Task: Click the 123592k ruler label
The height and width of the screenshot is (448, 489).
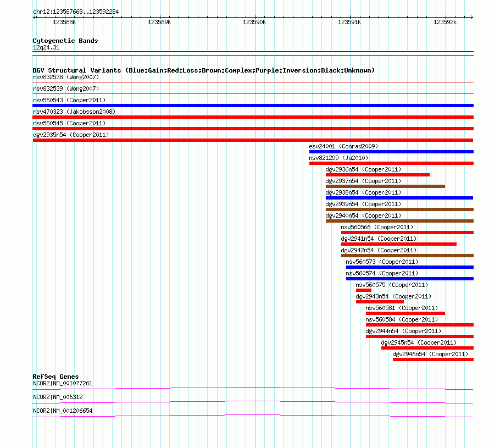Action: [x=445, y=22]
